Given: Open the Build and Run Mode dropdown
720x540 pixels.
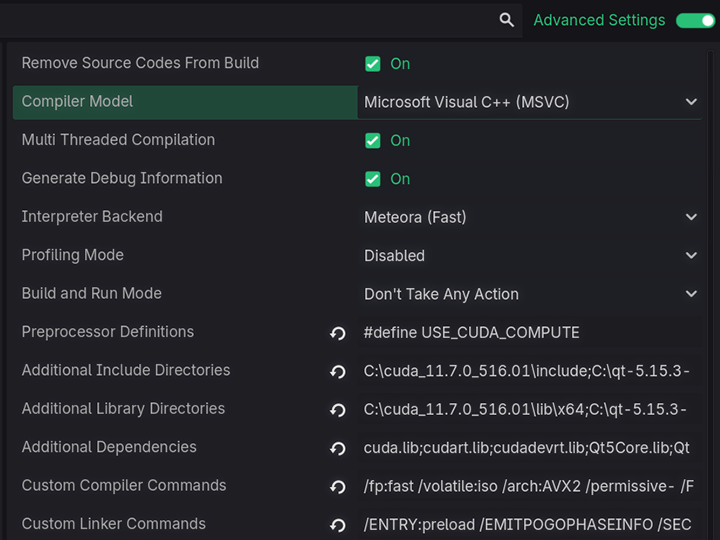Looking at the screenshot, I should tap(530, 294).
